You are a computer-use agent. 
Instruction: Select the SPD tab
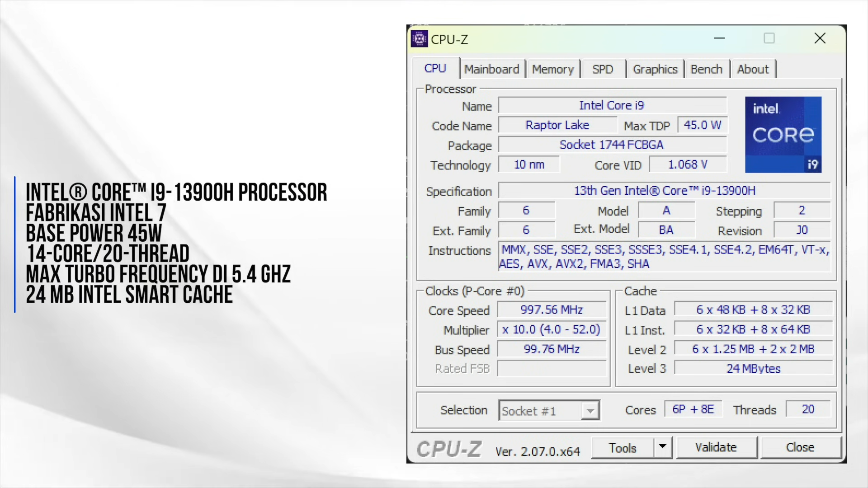pyautogui.click(x=603, y=69)
